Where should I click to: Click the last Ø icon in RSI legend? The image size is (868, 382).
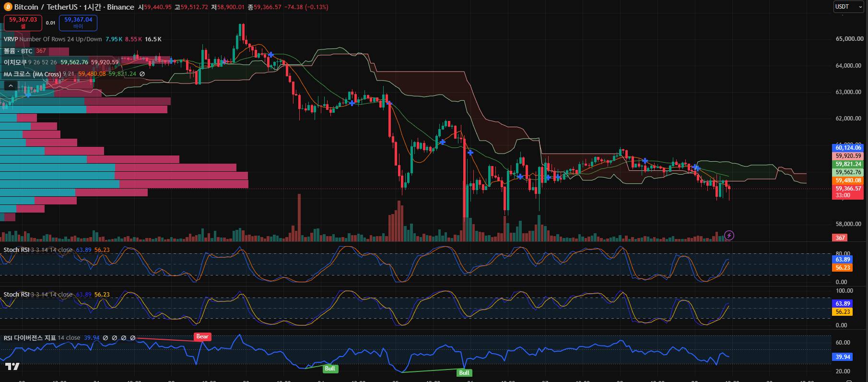tap(133, 338)
